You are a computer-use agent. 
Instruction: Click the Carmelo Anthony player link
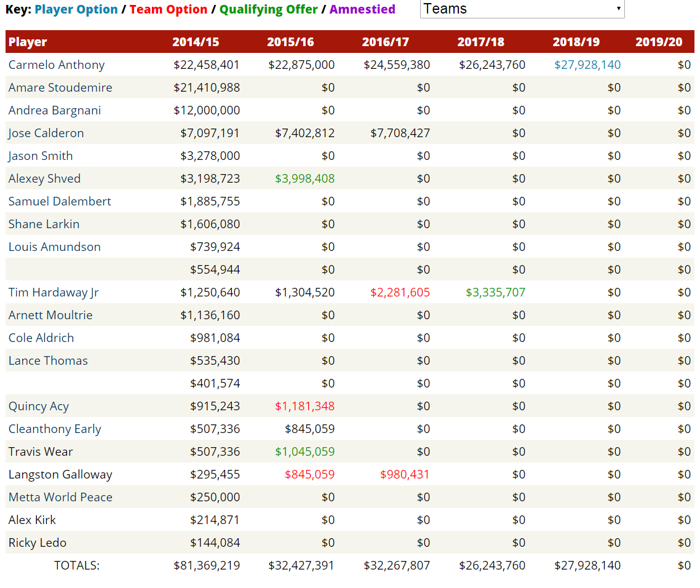point(57,65)
